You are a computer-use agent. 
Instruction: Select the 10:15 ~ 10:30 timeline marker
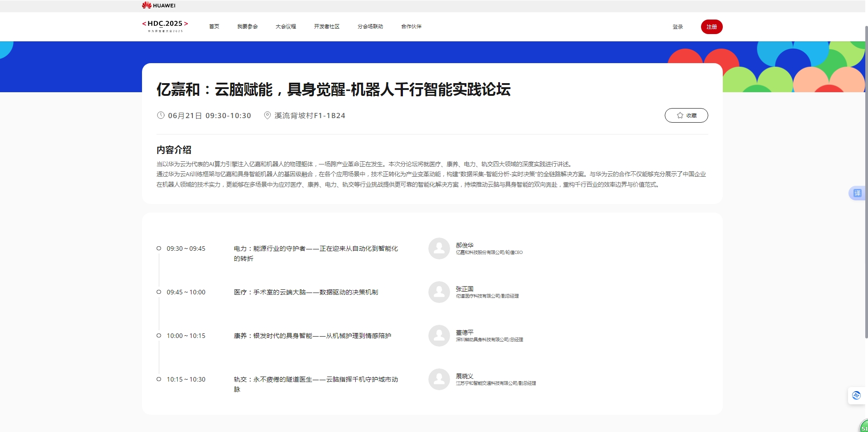tap(159, 379)
